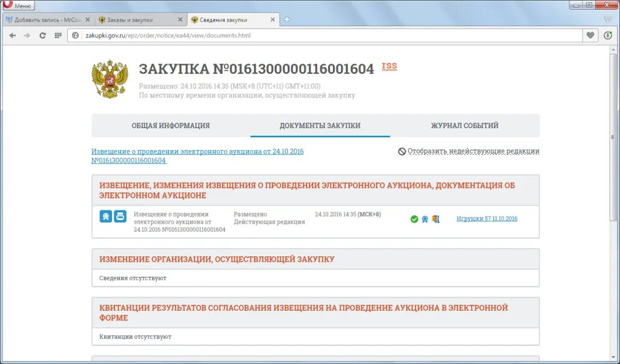
Task: Add current page to bookmarks via heart icon
Action: (x=590, y=36)
